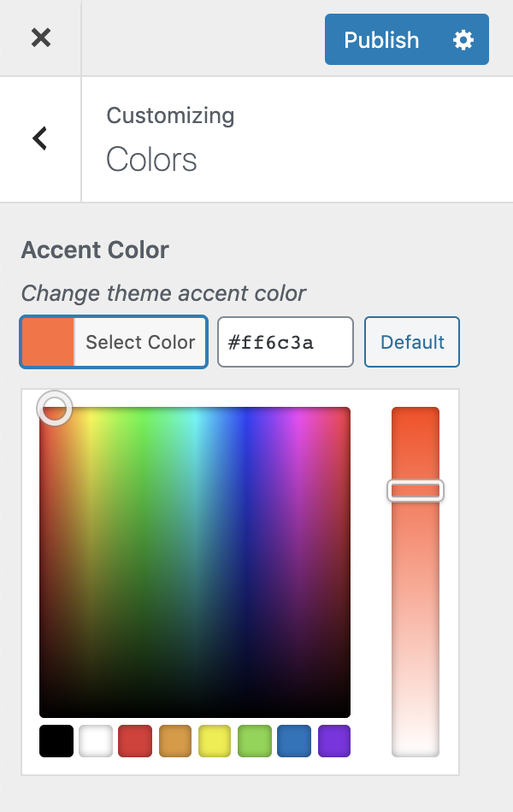The width and height of the screenshot is (513, 812).
Task: Click the Publish button
Action: (381, 40)
